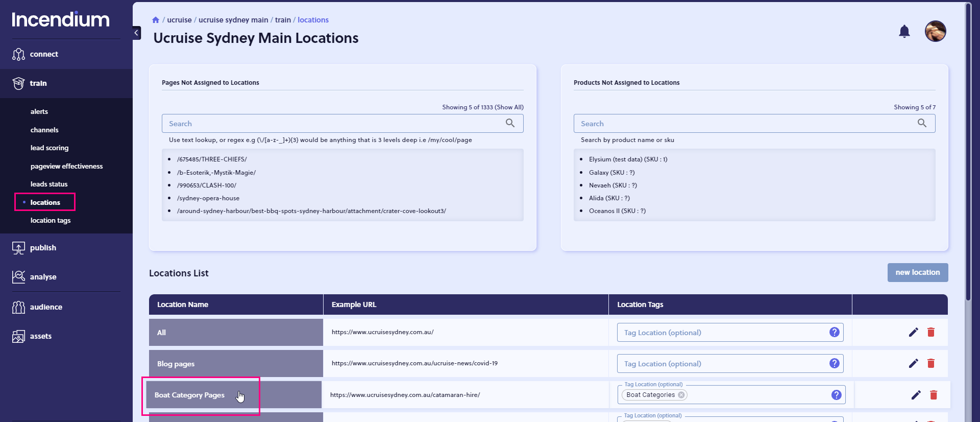980x422 pixels.
Task: Click the train sidebar icon
Action: click(x=18, y=83)
